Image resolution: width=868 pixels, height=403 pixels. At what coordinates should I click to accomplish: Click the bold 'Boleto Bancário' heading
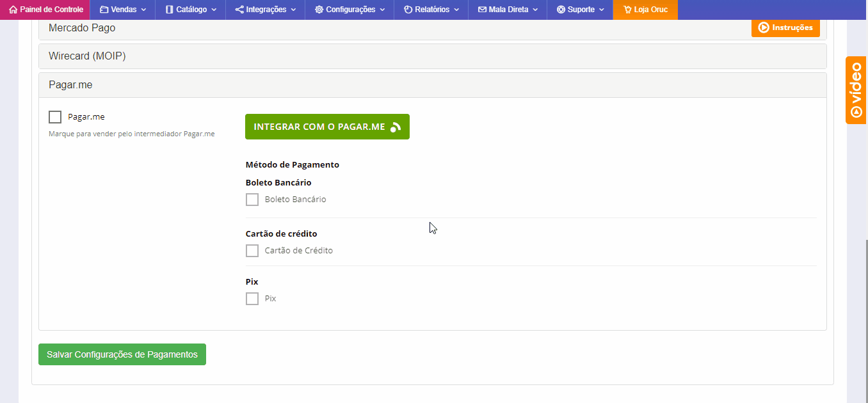pyautogui.click(x=278, y=182)
